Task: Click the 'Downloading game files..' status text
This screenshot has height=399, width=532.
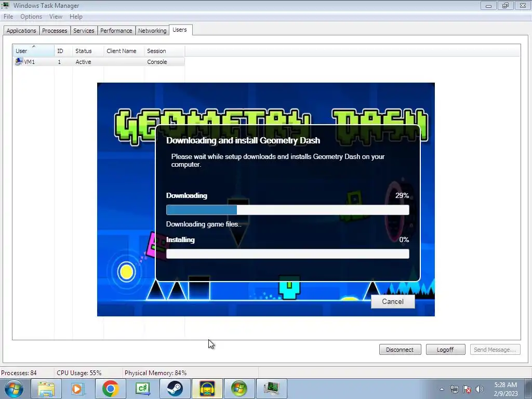Action: (x=204, y=224)
